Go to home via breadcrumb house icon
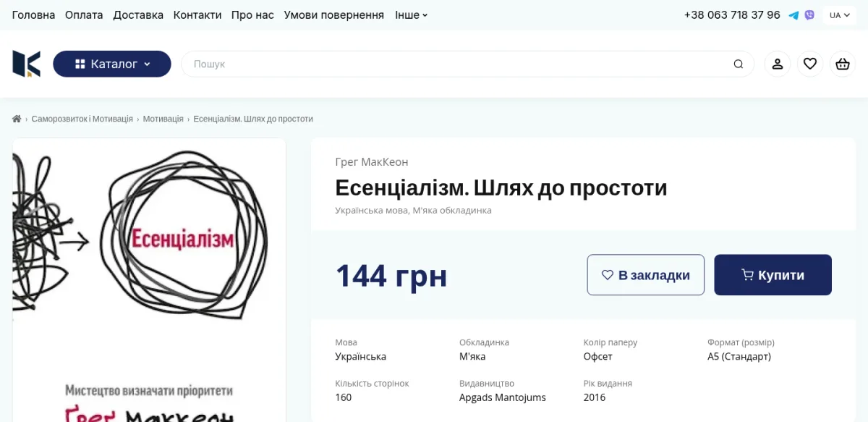 17,119
